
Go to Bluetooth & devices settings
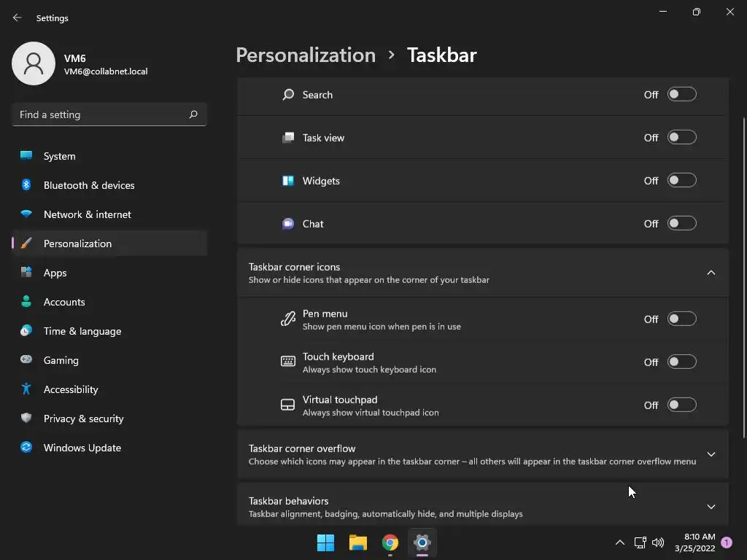pyautogui.click(x=88, y=185)
